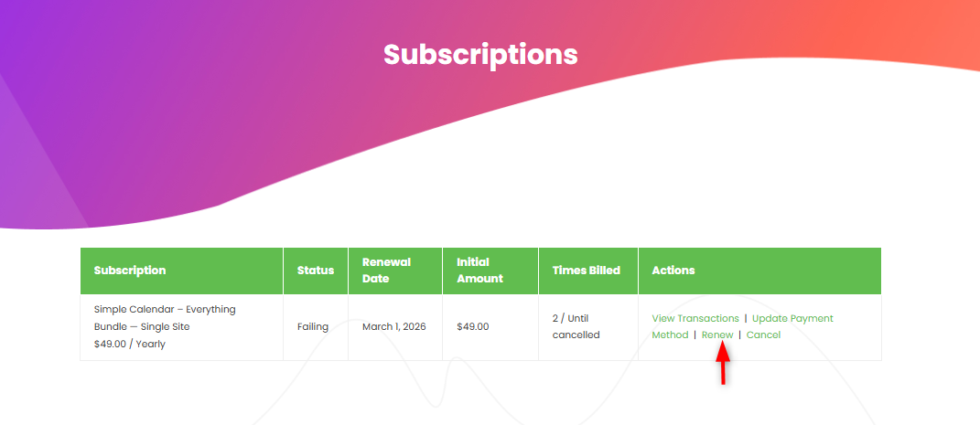
Task: Click the Status column header
Action: pos(316,271)
